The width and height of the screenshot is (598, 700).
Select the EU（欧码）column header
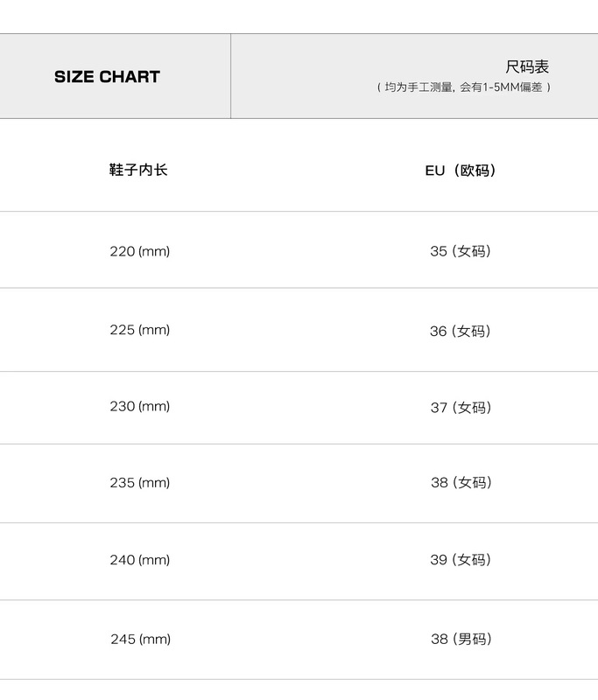pyautogui.click(x=461, y=171)
